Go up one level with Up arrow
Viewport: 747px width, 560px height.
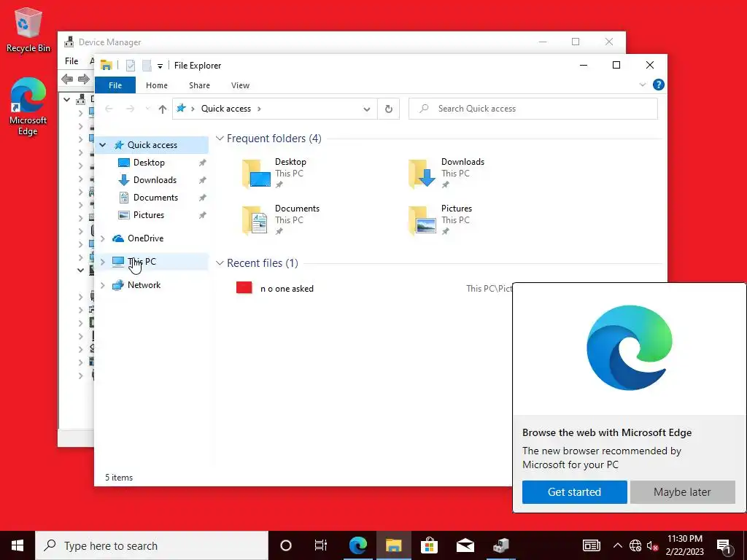(163, 109)
